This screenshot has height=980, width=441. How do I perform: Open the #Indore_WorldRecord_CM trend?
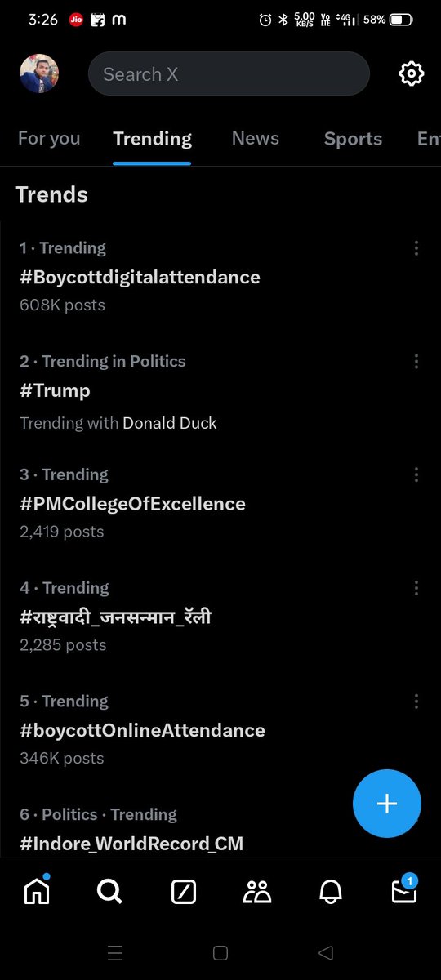[x=131, y=843]
